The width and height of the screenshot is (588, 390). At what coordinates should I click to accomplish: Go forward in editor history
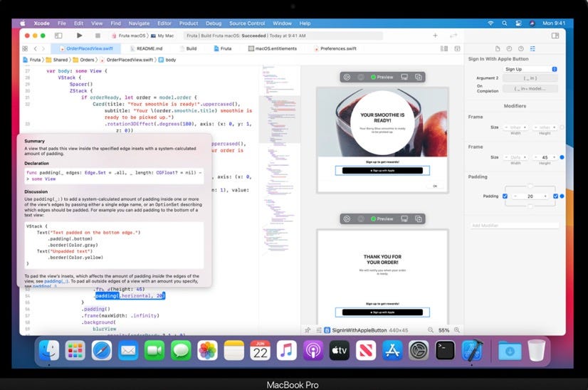[43, 48]
